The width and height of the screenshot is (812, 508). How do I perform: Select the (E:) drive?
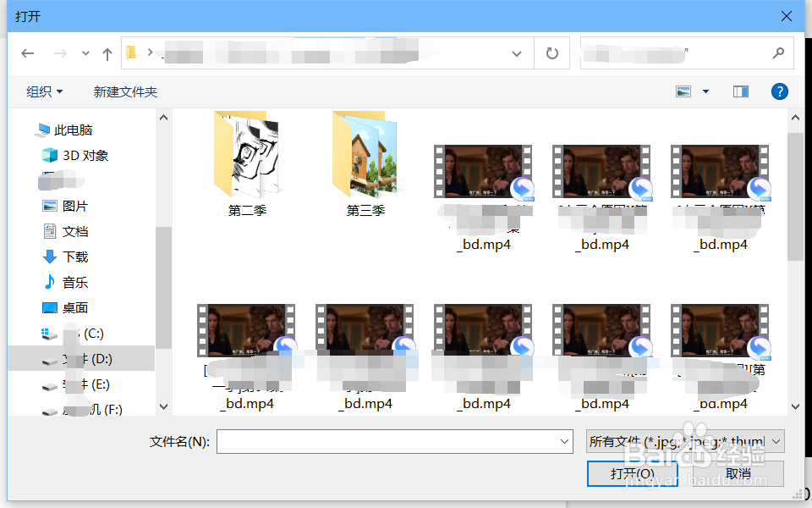pos(75,384)
